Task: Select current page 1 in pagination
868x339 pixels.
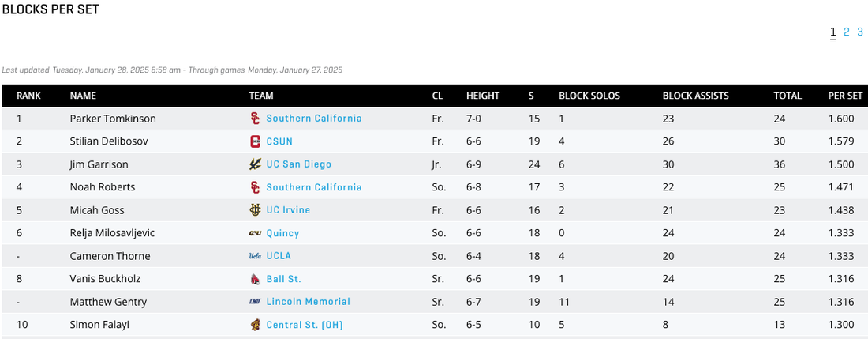Action: 833,32
